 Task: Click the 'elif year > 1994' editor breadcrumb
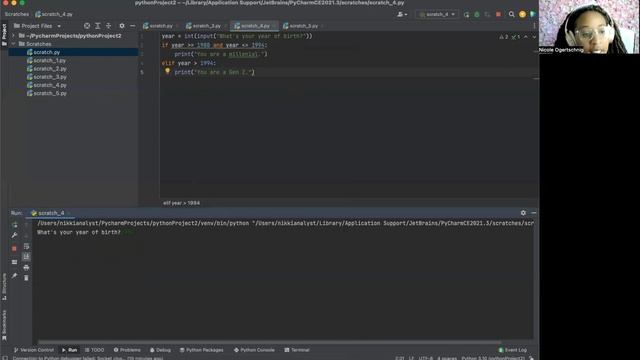tap(182, 203)
